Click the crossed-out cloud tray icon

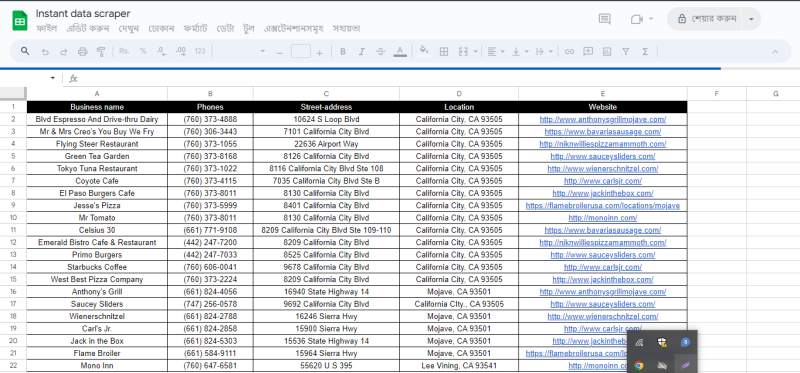(x=662, y=365)
